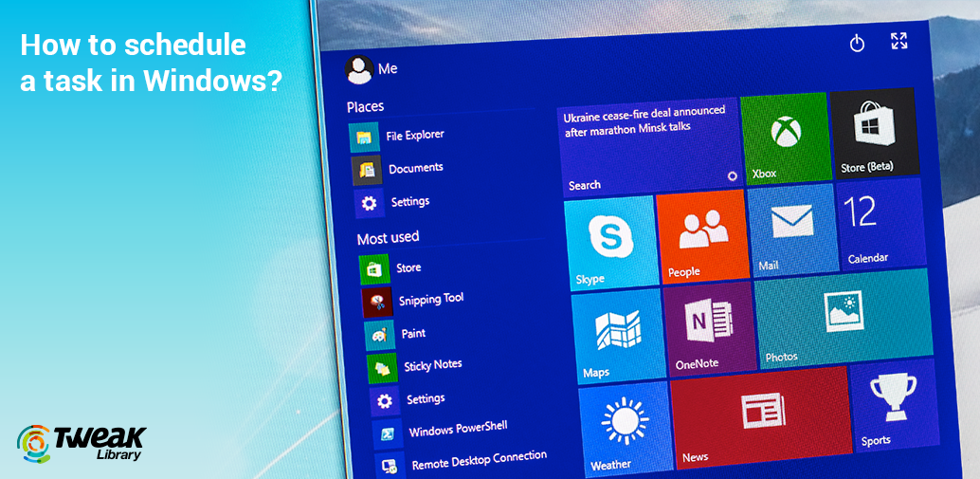Open File Explorer icon under Places

[x=364, y=138]
